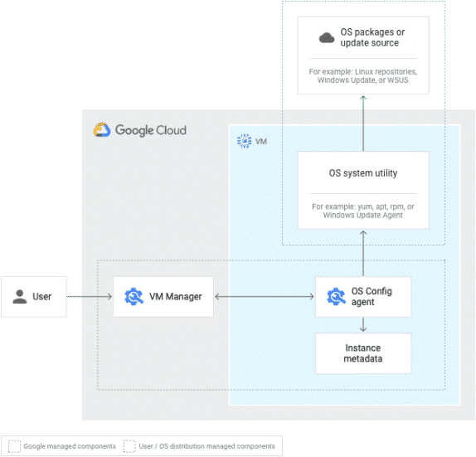This screenshot has width=476, height=457.
Task: Click the VM Manager gear wrench icon
Action: coord(134,297)
